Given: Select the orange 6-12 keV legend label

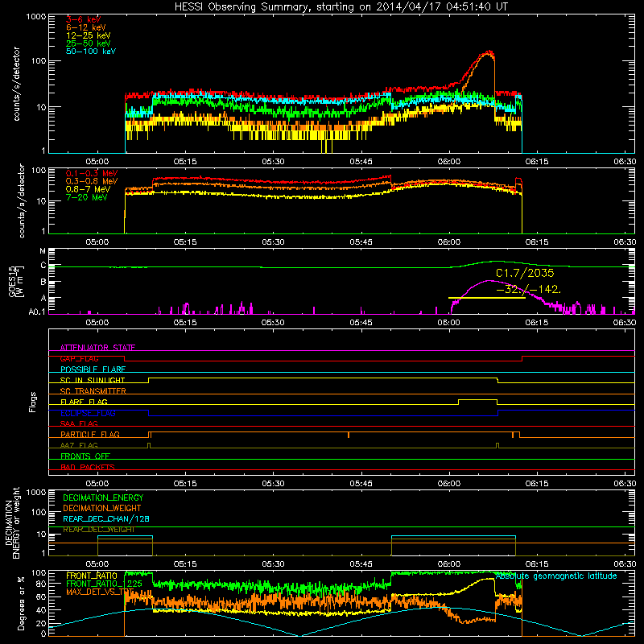Looking at the screenshot, I should pyautogui.click(x=86, y=27).
